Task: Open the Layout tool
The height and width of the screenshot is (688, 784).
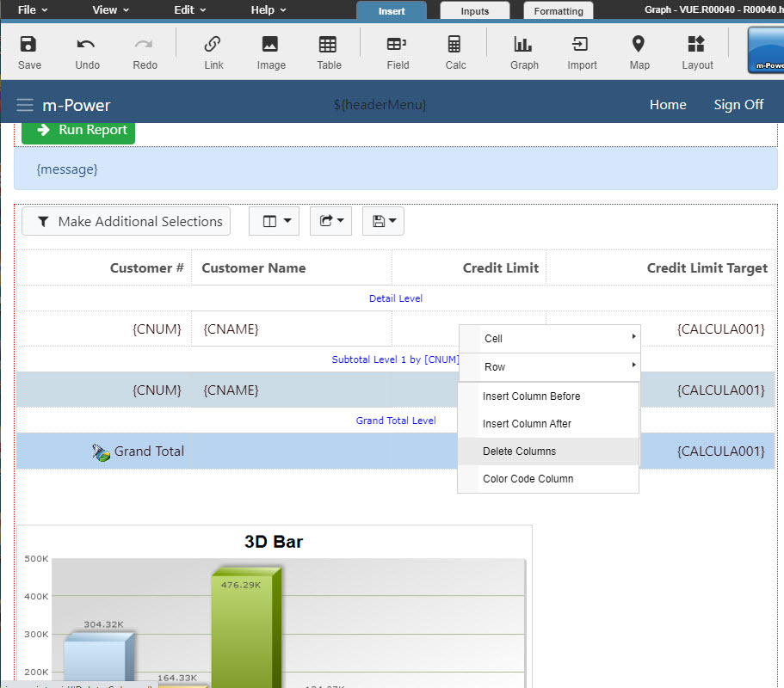Action: coord(697,52)
